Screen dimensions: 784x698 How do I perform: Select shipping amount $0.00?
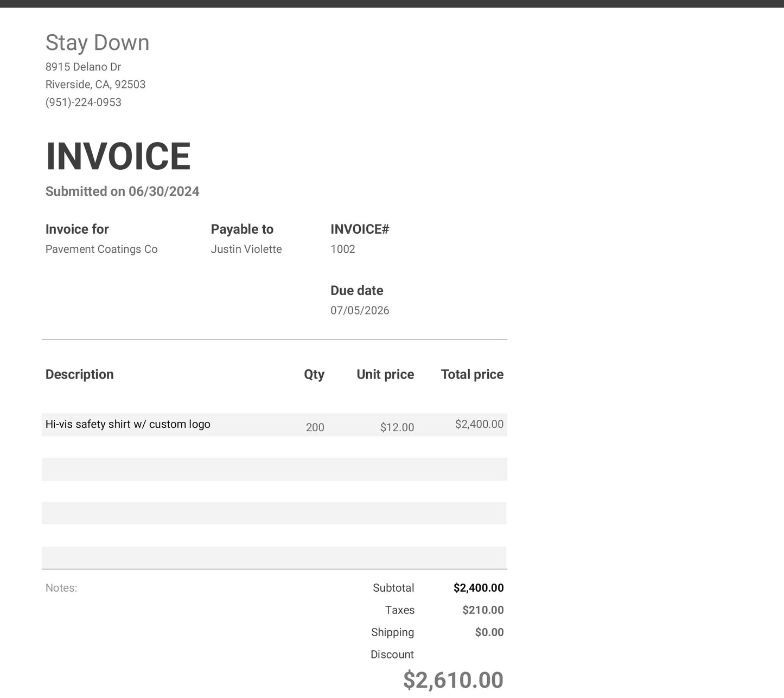click(x=489, y=633)
